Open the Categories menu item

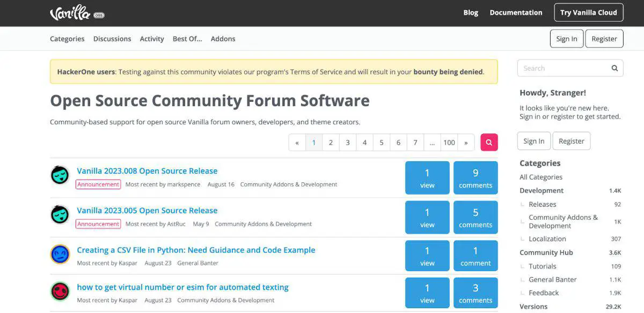pos(67,39)
